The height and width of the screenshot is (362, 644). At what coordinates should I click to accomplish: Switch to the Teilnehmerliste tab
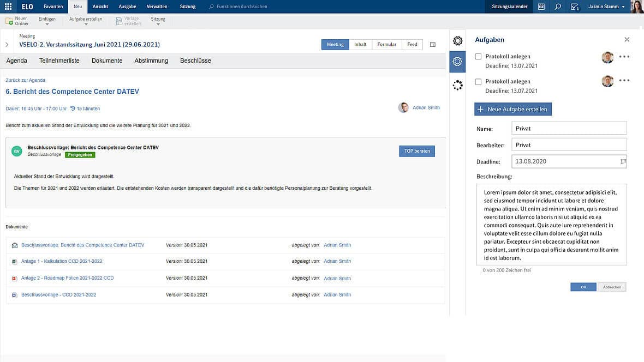click(59, 61)
